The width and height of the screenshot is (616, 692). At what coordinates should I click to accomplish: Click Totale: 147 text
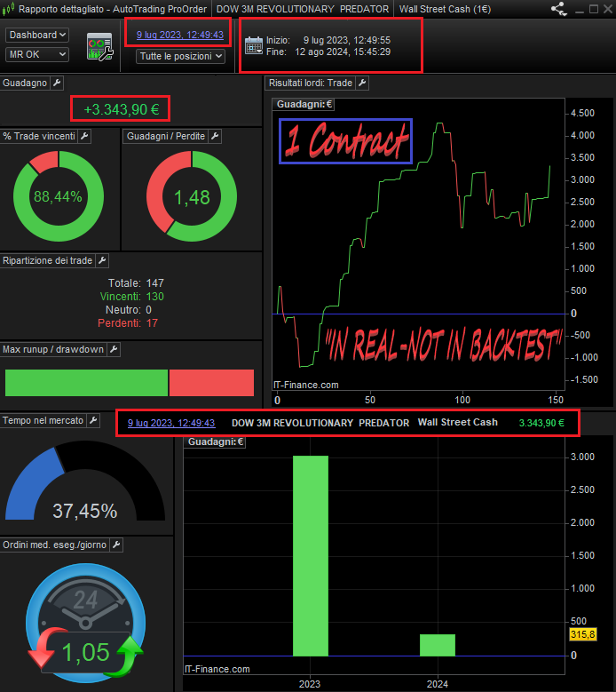137,282
